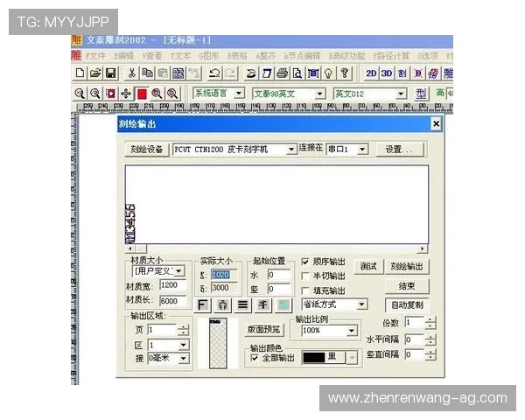Viewport: 525px width, 420px height.
Task: Click the question mark help icon
Action: (x=344, y=73)
